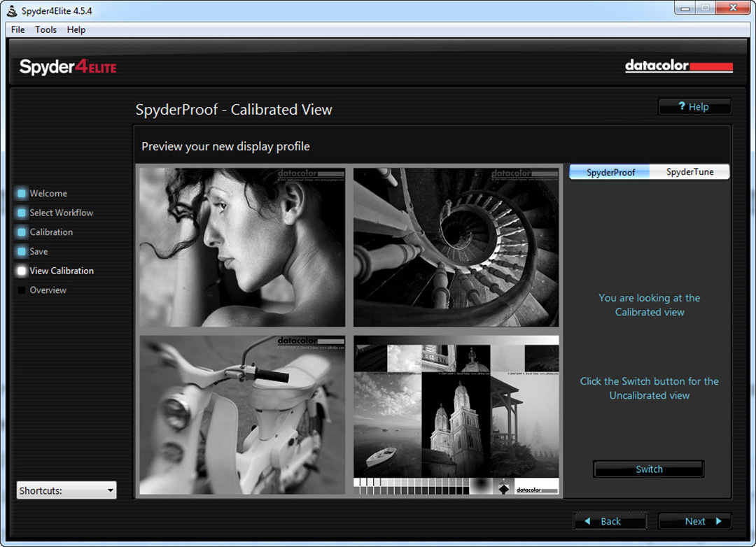Click the Spyder4Elite logo

click(x=68, y=67)
